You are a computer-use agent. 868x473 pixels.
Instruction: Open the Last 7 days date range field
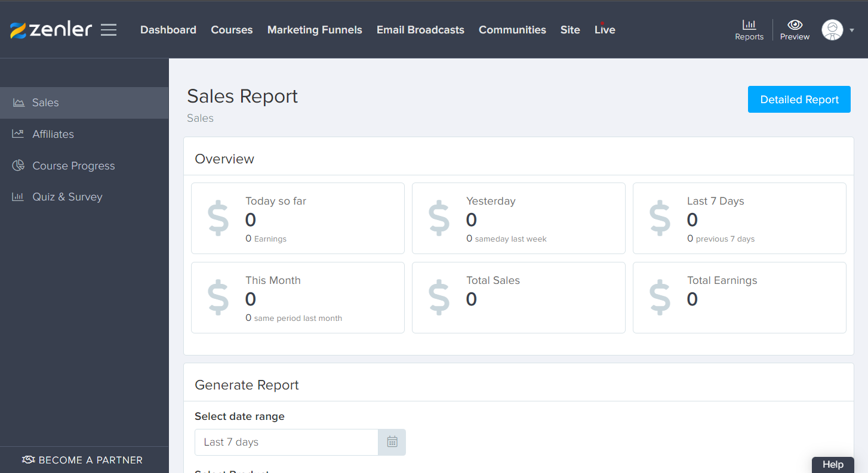click(x=287, y=442)
